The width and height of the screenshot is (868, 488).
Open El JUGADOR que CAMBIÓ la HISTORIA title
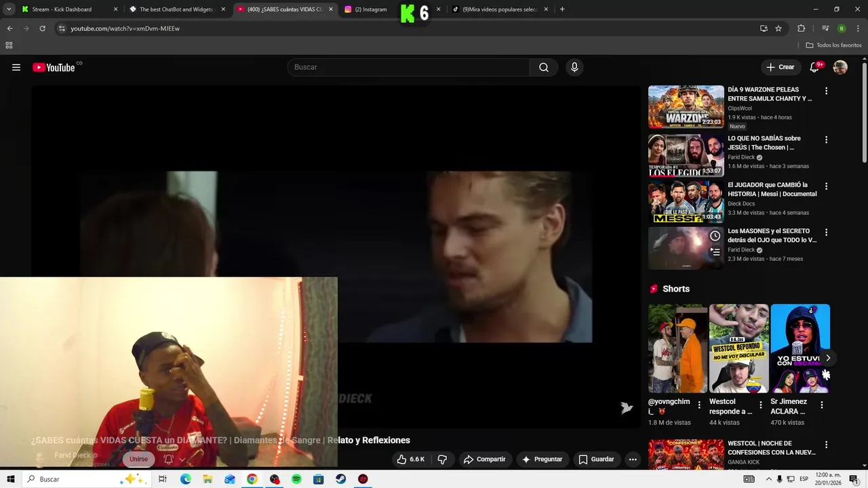pyautogui.click(x=772, y=189)
